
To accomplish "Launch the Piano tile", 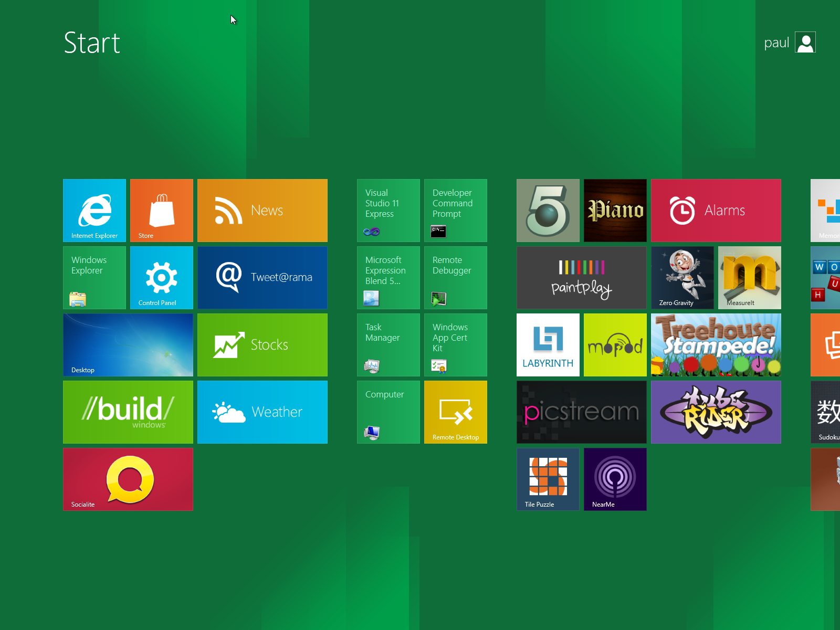I will [615, 211].
